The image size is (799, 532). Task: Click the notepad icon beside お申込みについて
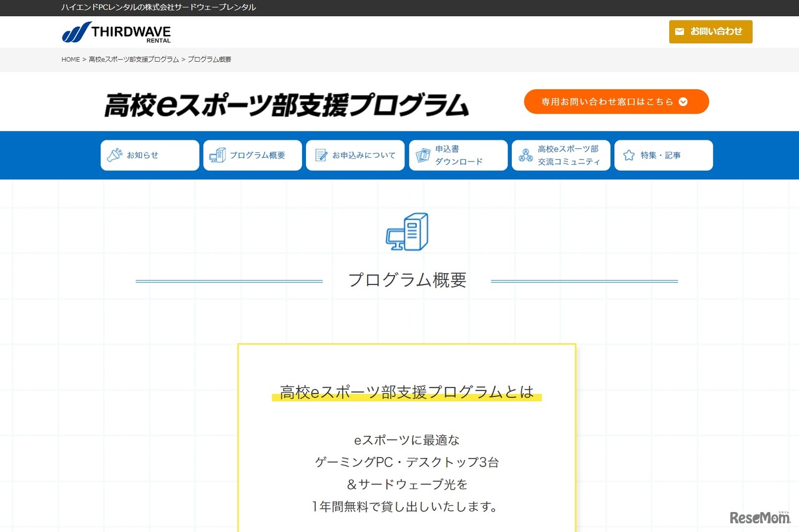(321, 155)
